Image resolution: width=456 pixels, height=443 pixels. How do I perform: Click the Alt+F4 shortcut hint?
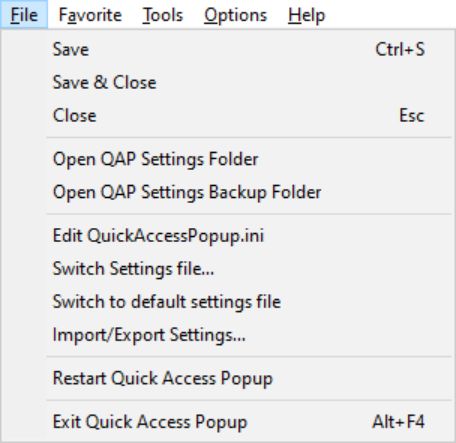(x=399, y=422)
